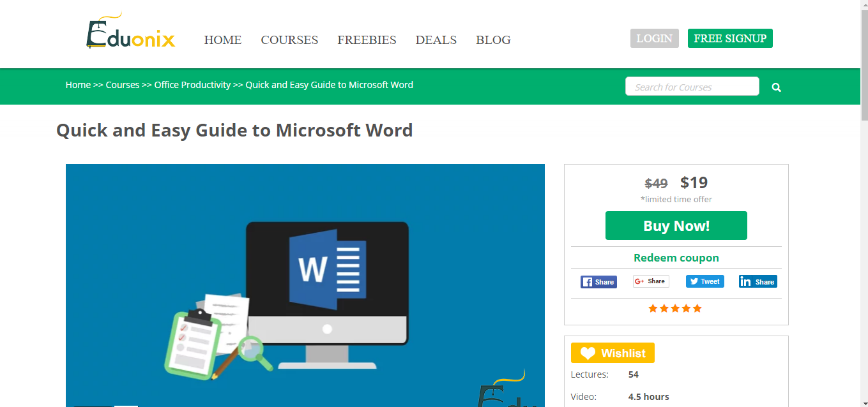Click the page vertical scrollbar thumb

(x=864, y=64)
